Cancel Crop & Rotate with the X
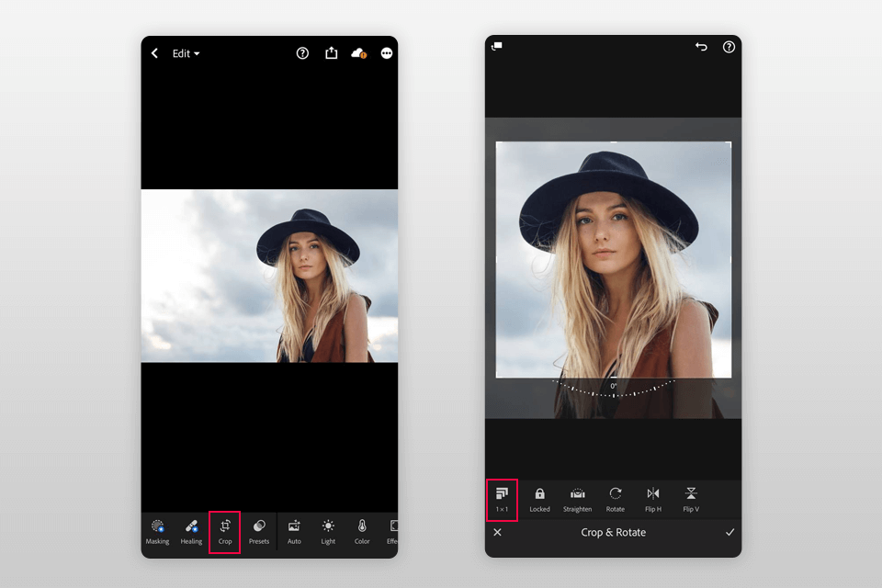The width and height of the screenshot is (882, 588). [497, 532]
